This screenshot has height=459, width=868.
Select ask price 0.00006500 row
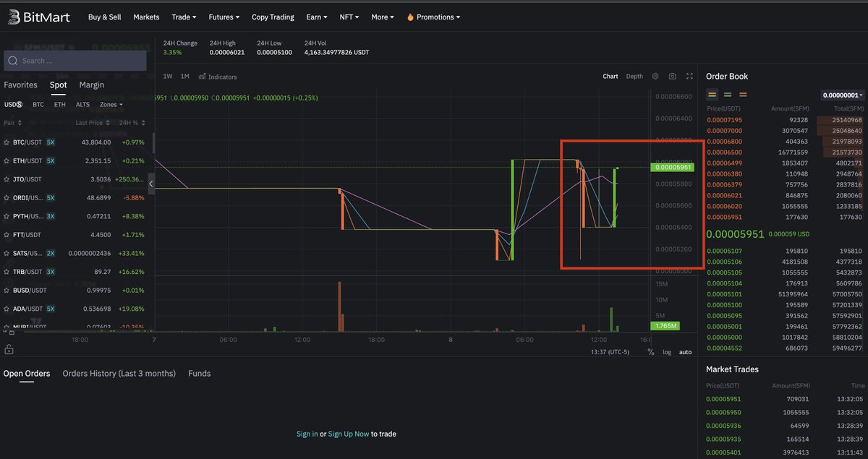784,152
